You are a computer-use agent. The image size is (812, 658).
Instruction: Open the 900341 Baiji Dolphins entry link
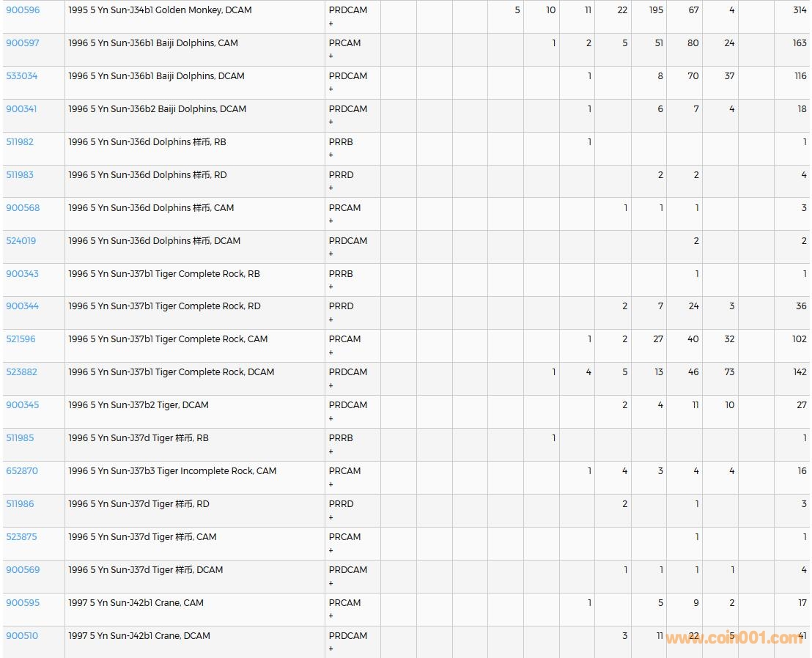point(21,109)
